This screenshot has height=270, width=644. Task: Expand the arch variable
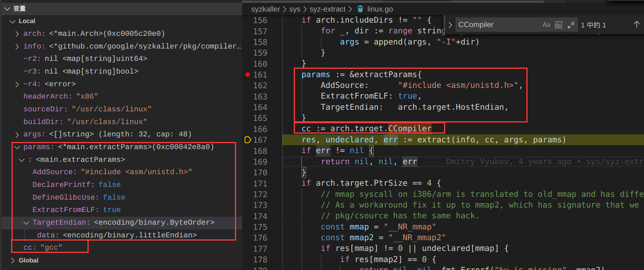click(x=17, y=34)
